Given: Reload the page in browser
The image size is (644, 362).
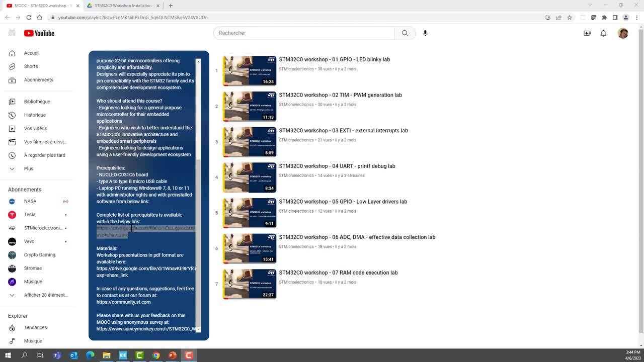Looking at the screenshot, I should [x=29, y=17].
